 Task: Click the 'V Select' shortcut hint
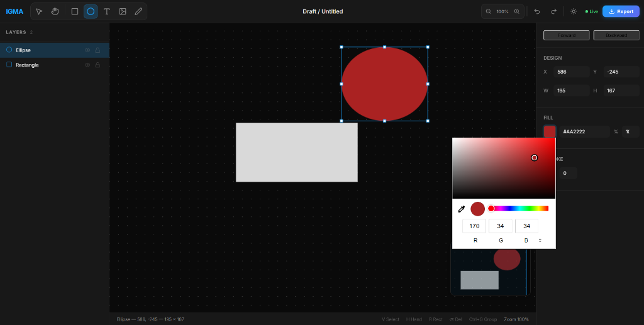coord(391,319)
